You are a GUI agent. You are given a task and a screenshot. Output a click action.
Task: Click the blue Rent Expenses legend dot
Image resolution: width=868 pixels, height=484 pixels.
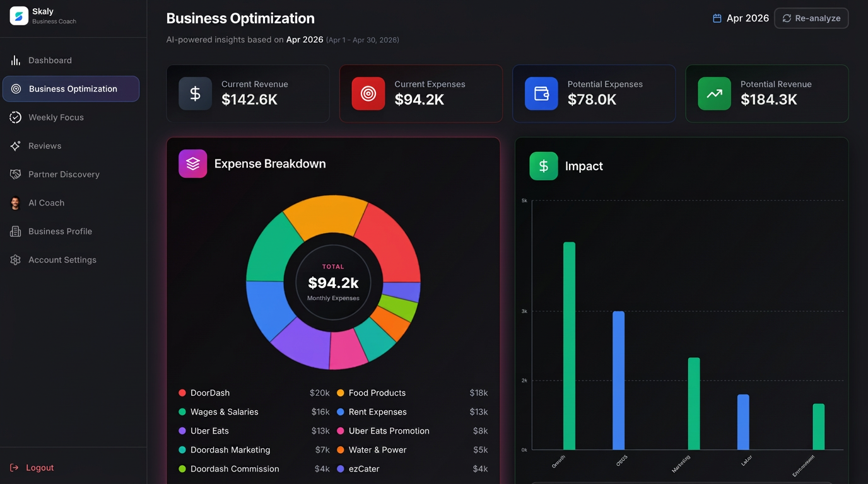(x=341, y=412)
